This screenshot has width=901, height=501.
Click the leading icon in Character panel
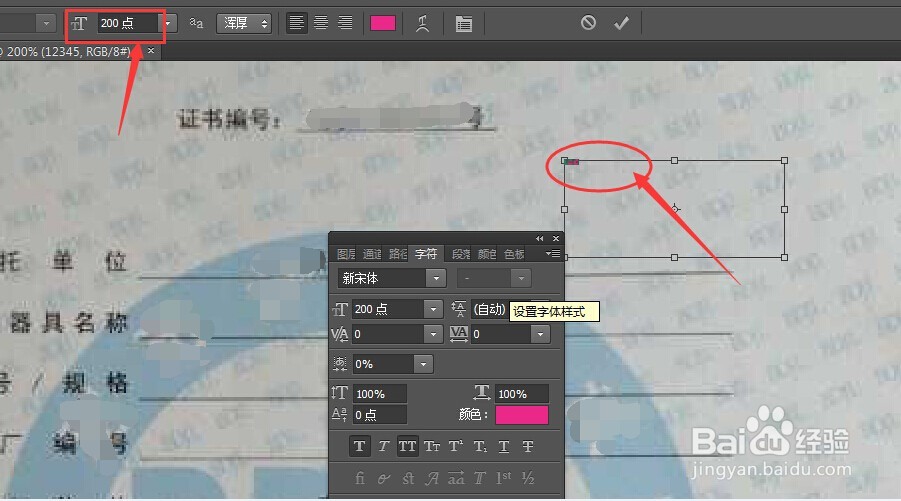point(459,309)
